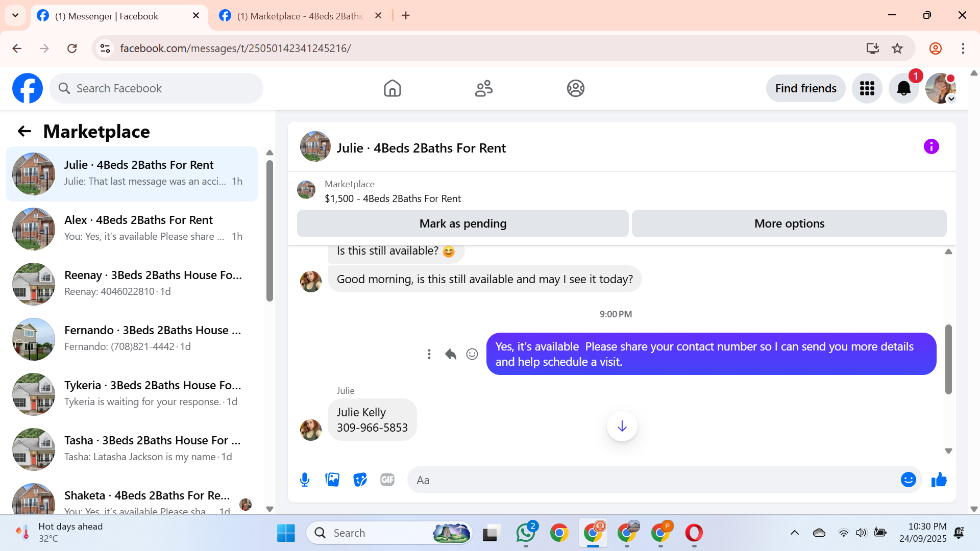Close the Marketplace browser tab
980x551 pixels.
[x=378, y=16]
